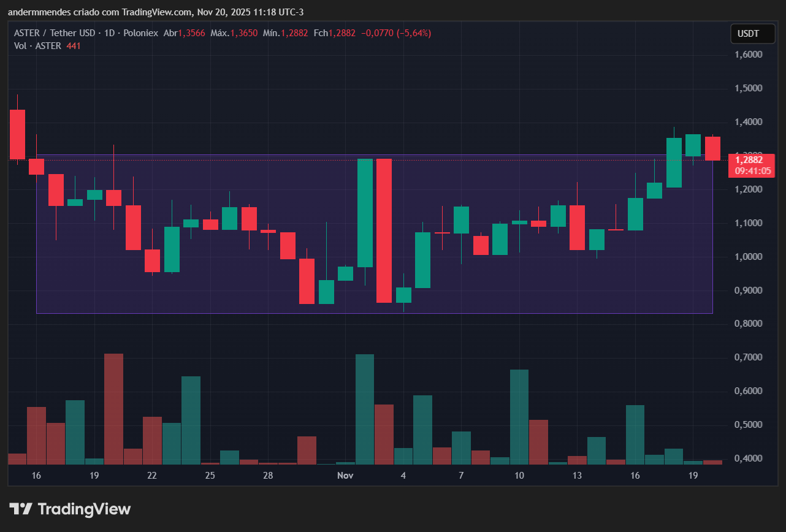786x532 pixels.
Task: Click the 441 volume reading
Action: (74, 46)
